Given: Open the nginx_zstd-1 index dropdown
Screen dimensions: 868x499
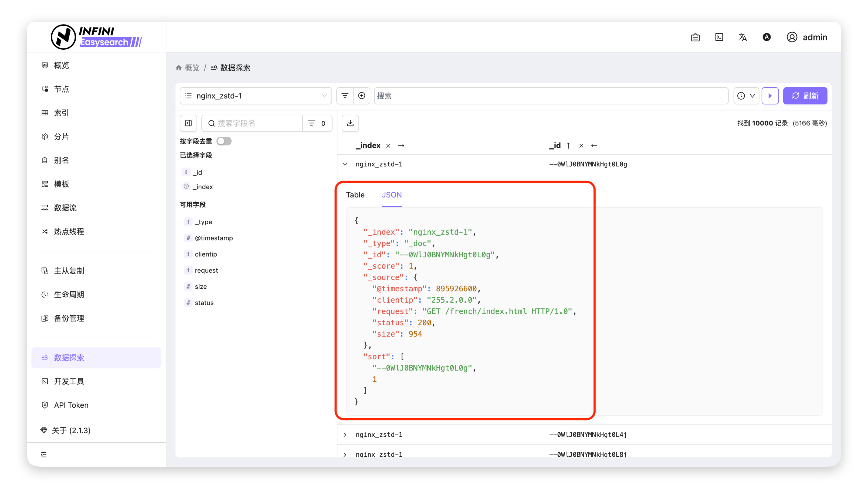Looking at the screenshot, I should pyautogui.click(x=256, y=95).
